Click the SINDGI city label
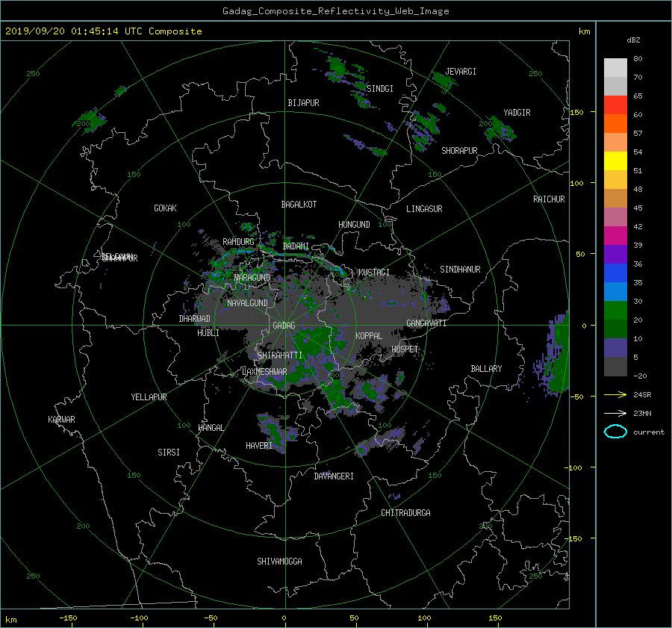Viewport: 672px width, 628px height. pyautogui.click(x=380, y=89)
